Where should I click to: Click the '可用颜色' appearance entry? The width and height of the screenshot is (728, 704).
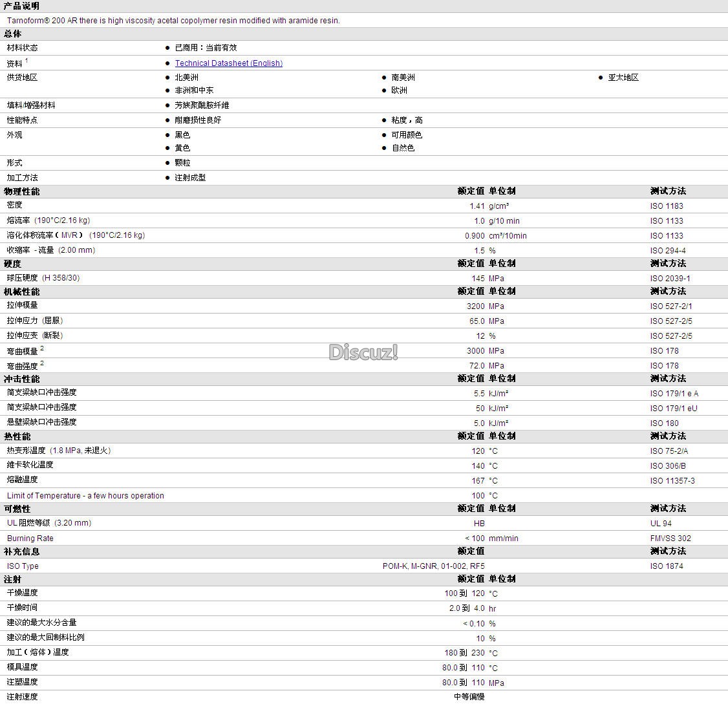[407, 135]
